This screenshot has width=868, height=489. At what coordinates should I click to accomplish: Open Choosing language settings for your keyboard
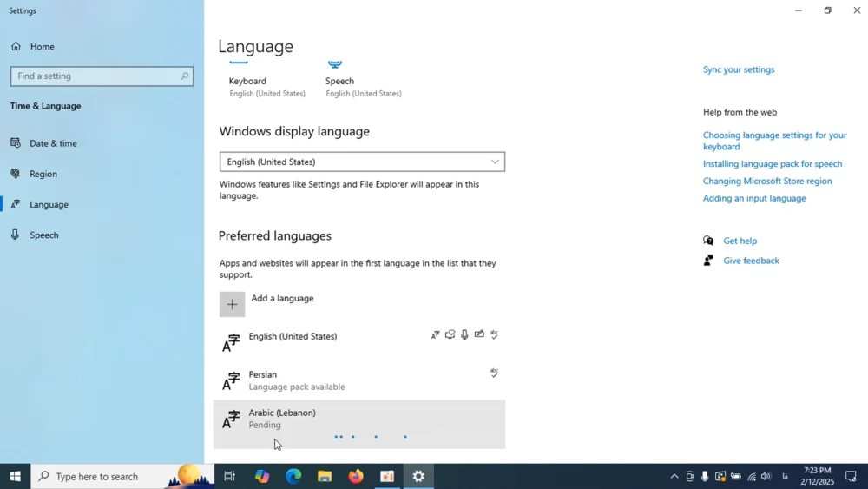774,141
